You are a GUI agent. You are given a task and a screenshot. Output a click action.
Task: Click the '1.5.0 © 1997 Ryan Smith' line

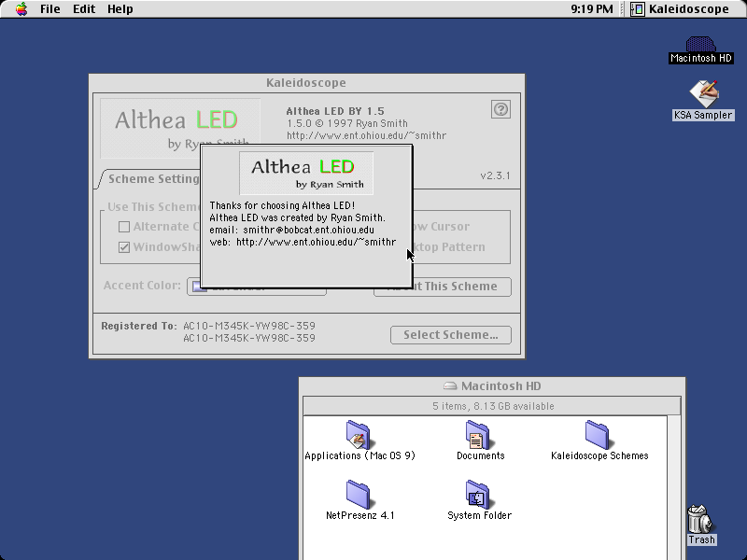coord(346,123)
